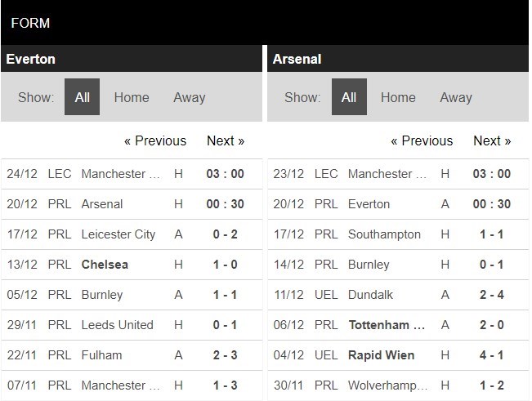Open Everton's match against Leicester City
The image size is (532, 401).
pyautogui.click(x=118, y=234)
